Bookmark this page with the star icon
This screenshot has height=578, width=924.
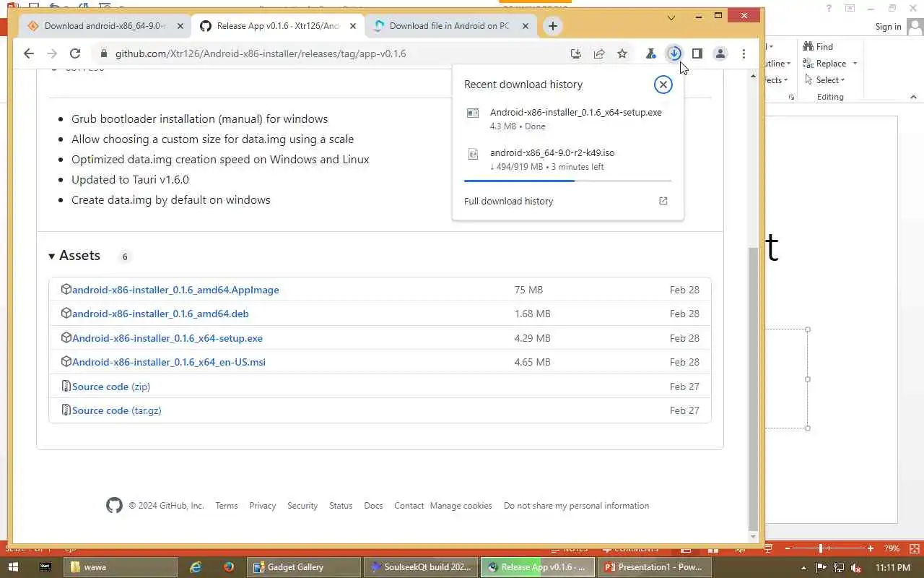[x=622, y=53]
